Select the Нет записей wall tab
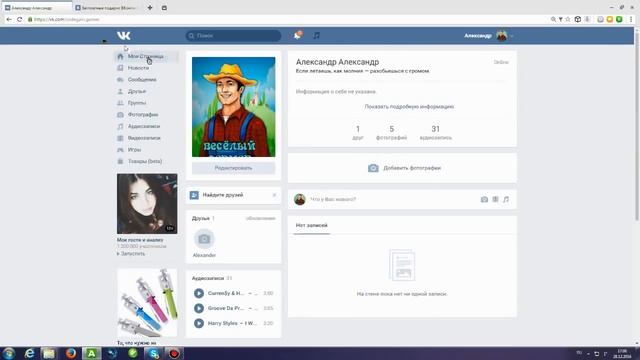This screenshot has width=640, height=360. [311, 225]
